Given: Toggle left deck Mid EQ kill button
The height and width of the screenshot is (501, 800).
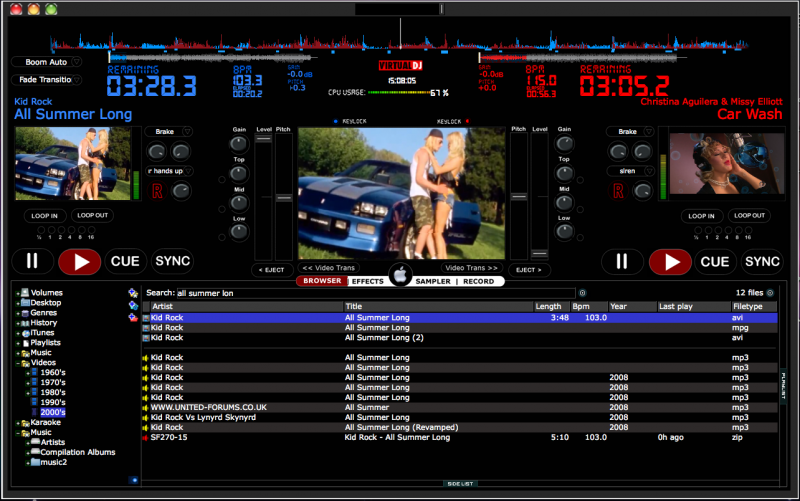Looking at the screenshot, I should tap(222, 209).
